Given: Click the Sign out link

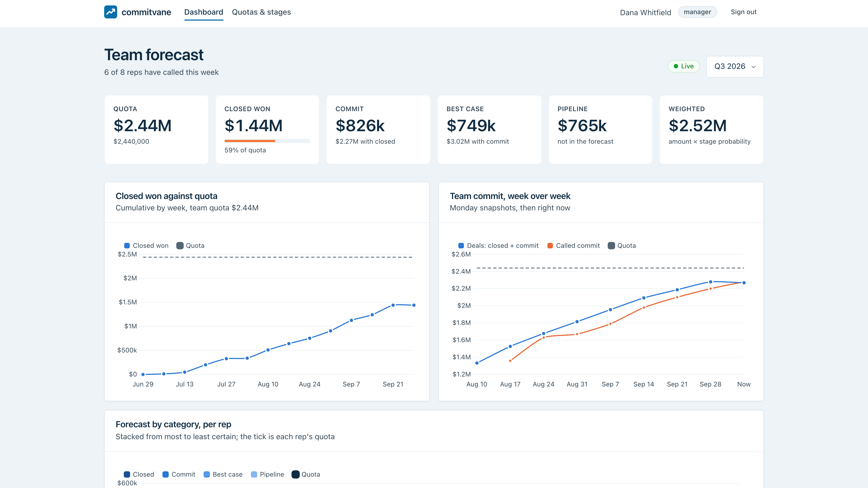Looking at the screenshot, I should pos(743,12).
